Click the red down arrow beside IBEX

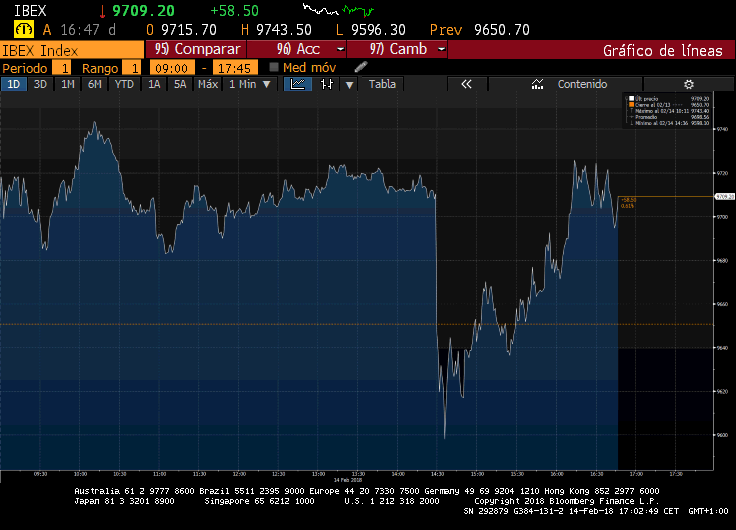coord(102,11)
